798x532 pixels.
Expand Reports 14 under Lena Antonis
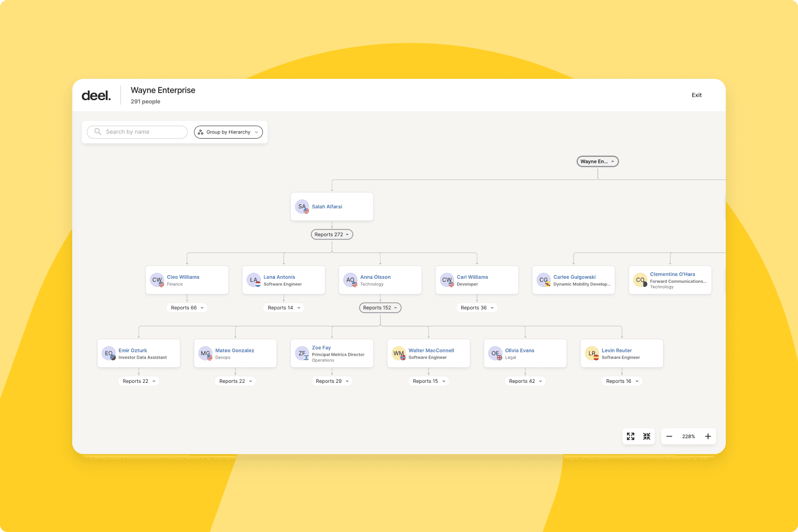click(x=284, y=307)
